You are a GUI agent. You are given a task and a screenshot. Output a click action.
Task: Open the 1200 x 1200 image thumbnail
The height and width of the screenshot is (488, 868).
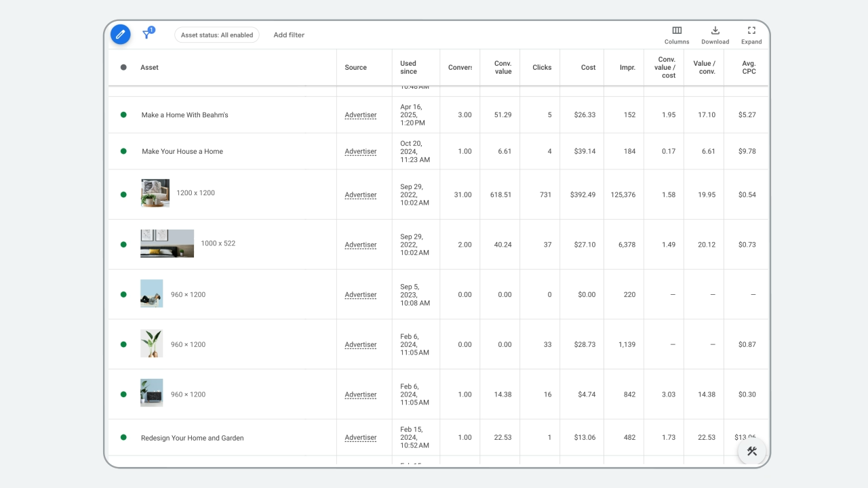(155, 193)
